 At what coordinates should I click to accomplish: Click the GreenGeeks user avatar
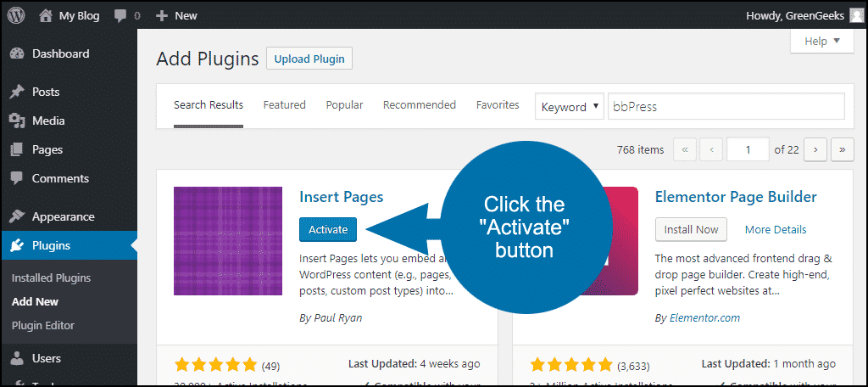pos(856,15)
